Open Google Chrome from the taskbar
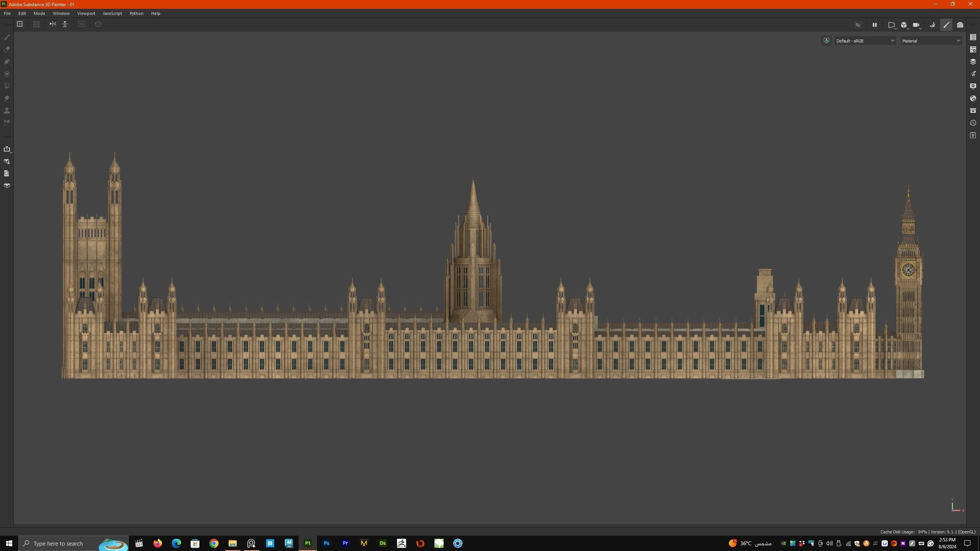 coord(214,543)
